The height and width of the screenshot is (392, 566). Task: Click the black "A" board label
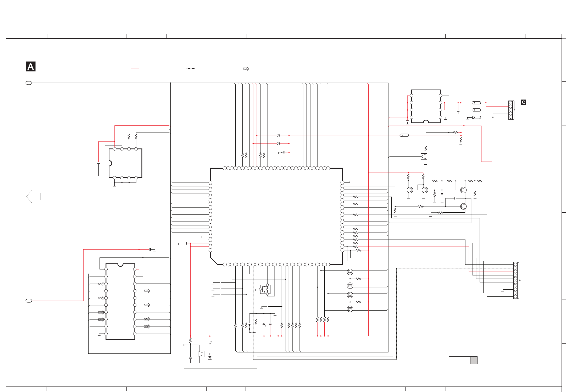pyautogui.click(x=31, y=67)
